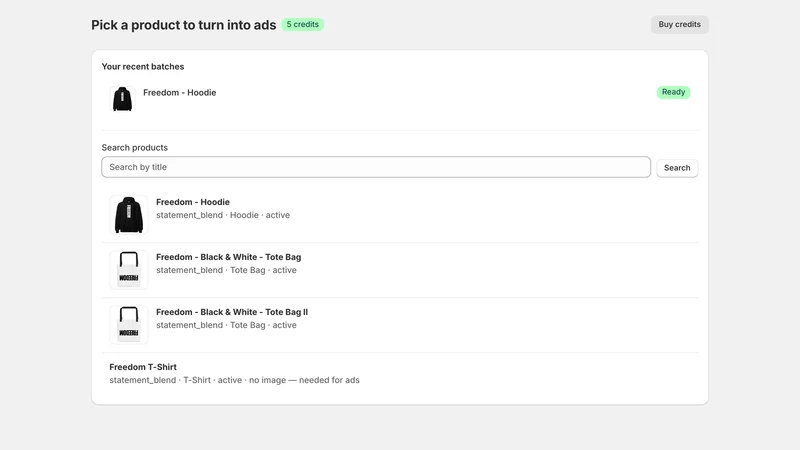Viewport: 800px width, 450px height.
Task: Click the first Tote Bag thumbnail
Action: [x=129, y=270]
